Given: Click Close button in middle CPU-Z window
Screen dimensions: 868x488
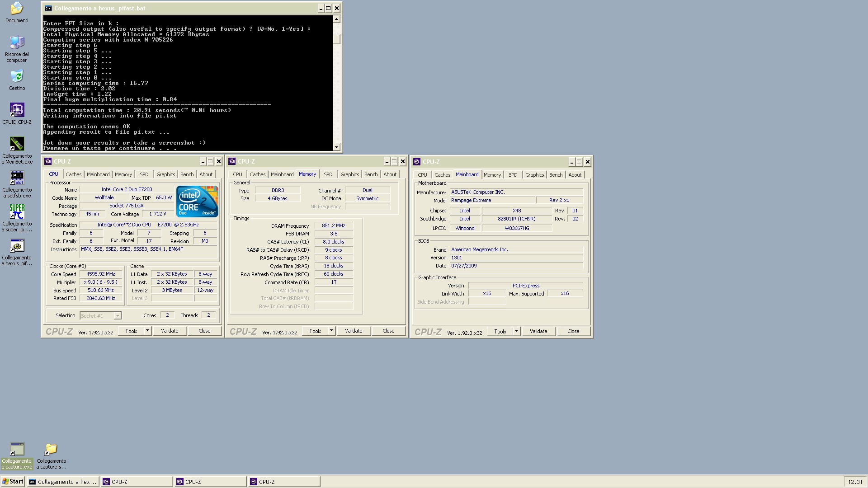Looking at the screenshot, I should tap(388, 331).
